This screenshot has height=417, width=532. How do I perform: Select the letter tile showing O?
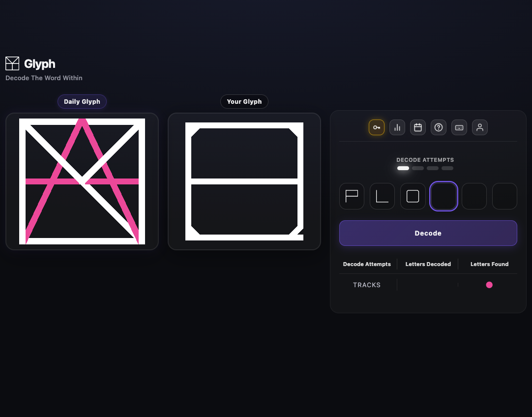pyautogui.click(x=413, y=196)
